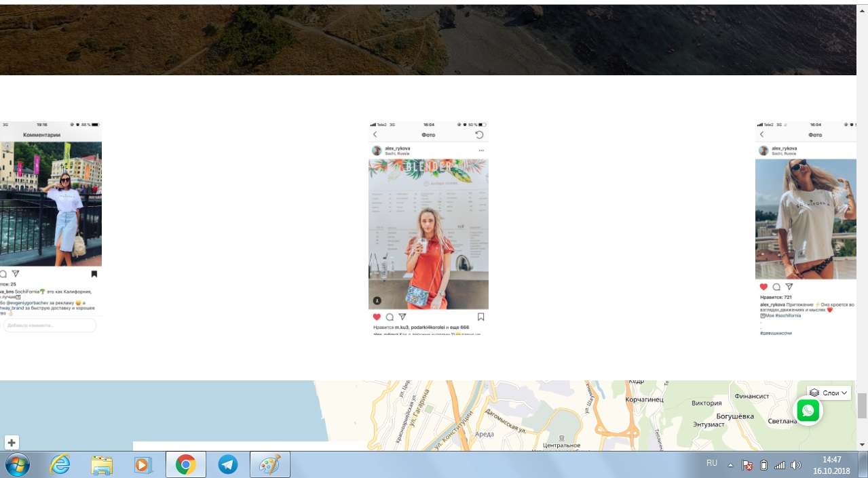Screen dimensions: 868x478
Task: Click the back chevron in middle screenshot
Action: coord(375,135)
